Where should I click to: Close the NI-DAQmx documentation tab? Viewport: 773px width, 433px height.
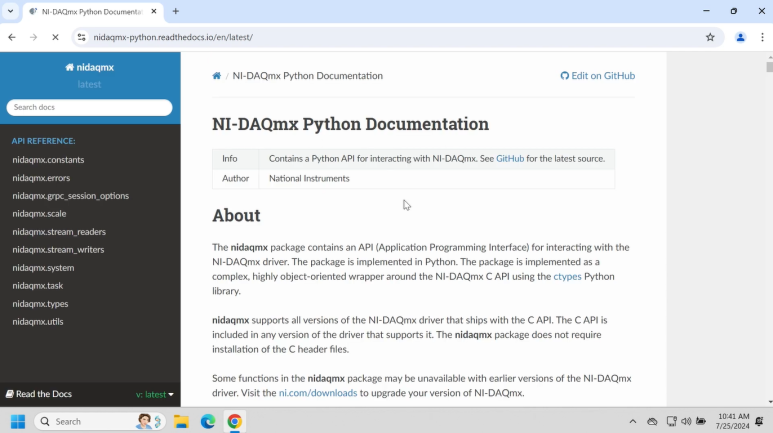[154, 11]
